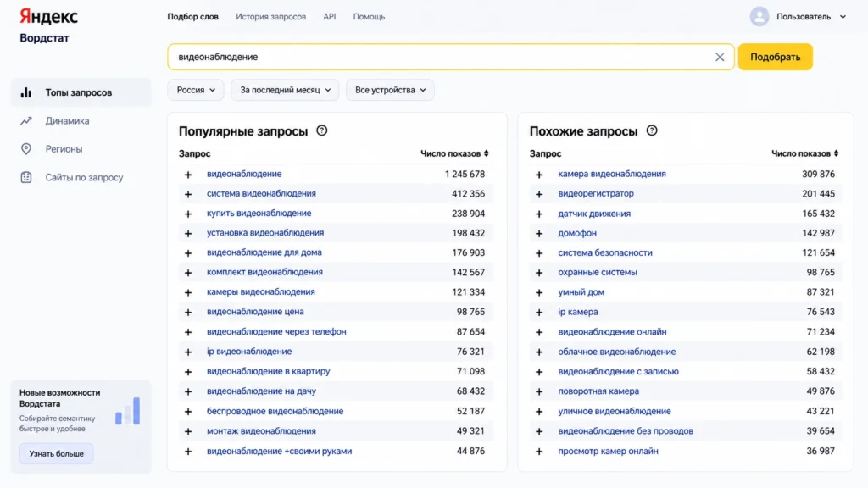Add 'домофон' via plus icon

click(539, 234)
